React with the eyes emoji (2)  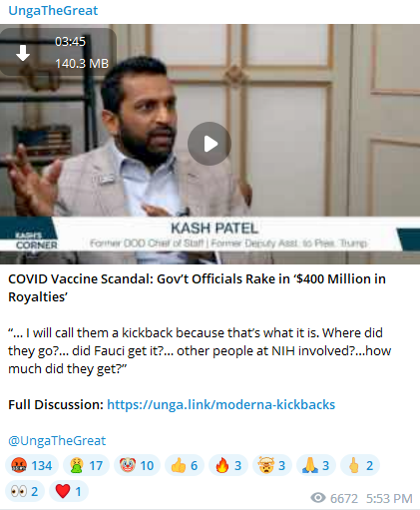pyautogui.click(x=25, y=491)
